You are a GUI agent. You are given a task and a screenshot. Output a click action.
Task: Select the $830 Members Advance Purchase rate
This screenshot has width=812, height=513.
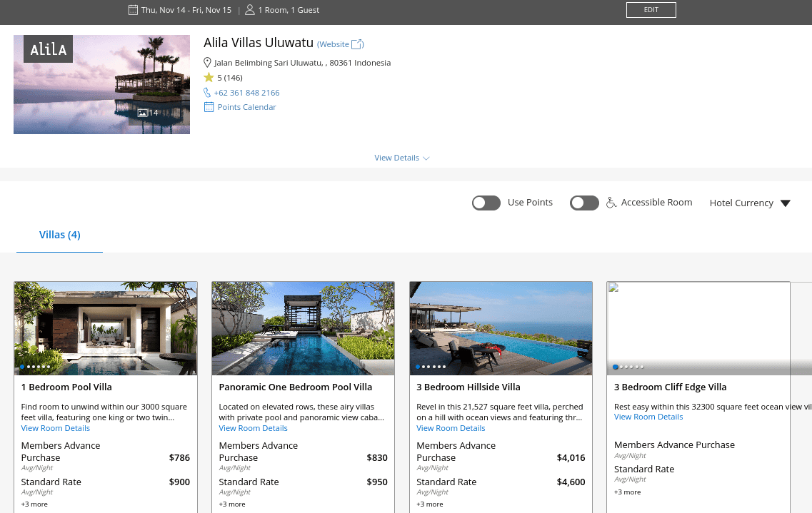pos(377,457)
